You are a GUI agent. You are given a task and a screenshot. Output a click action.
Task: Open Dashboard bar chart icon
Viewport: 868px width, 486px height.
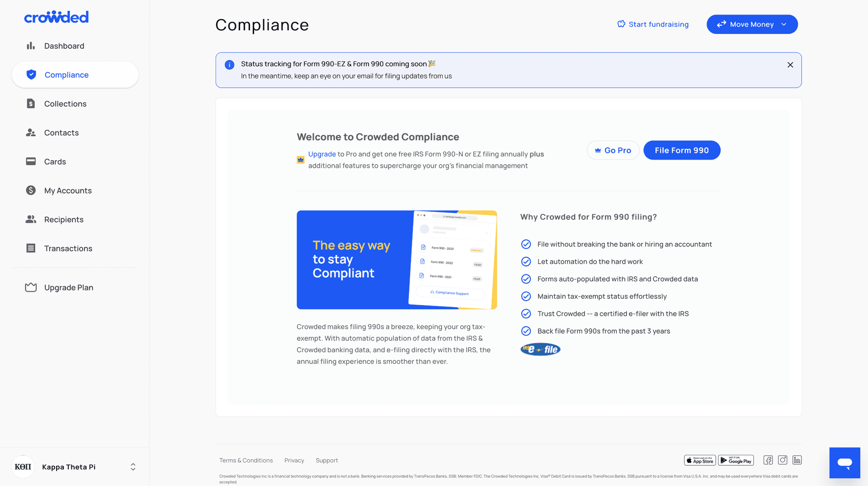tap(31, 46)
